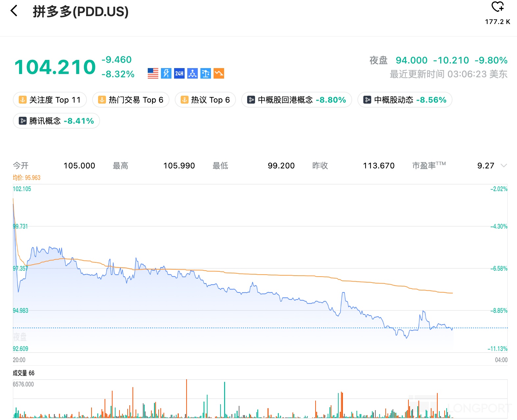Open the 关注度 Top 11 ranking tag
The image size is (517, 420).
point(50,100)
